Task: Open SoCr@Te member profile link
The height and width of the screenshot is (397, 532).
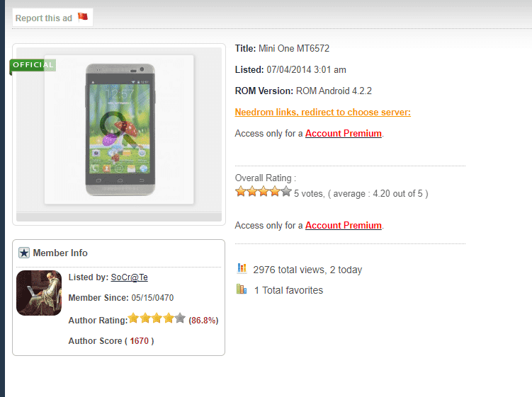Action: tap(129, 277)
